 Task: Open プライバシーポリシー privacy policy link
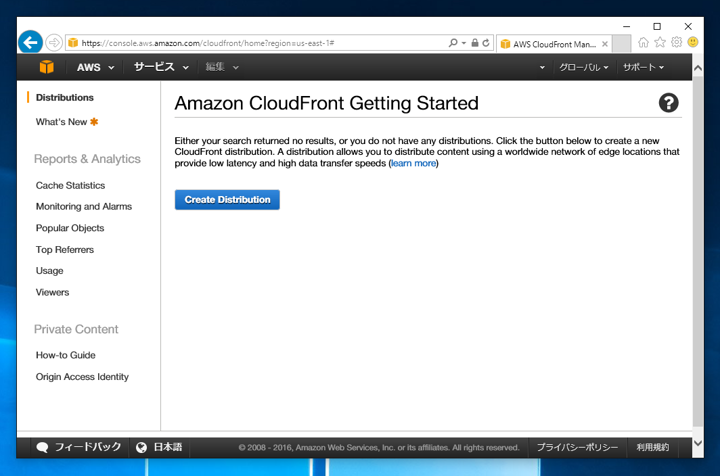pos(578,448)
